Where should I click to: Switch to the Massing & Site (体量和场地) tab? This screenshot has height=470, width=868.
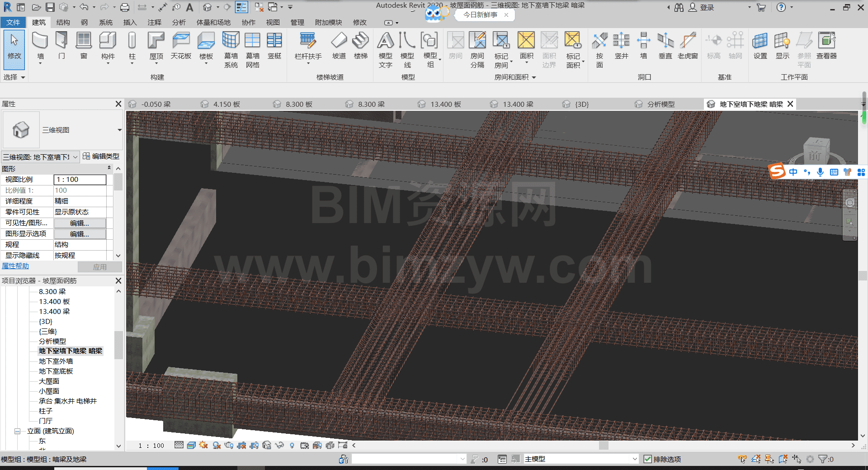213,22
